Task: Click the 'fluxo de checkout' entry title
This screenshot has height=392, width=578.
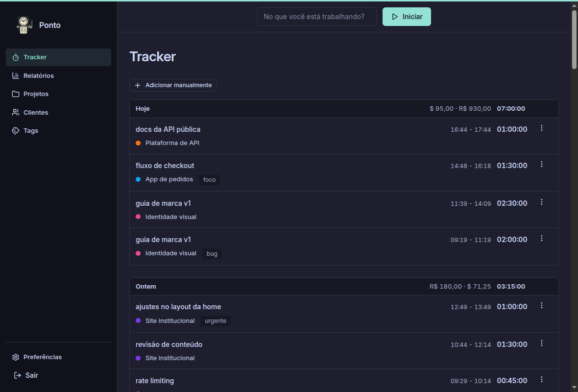Action: pyautogui.click(x=165, y=166)
